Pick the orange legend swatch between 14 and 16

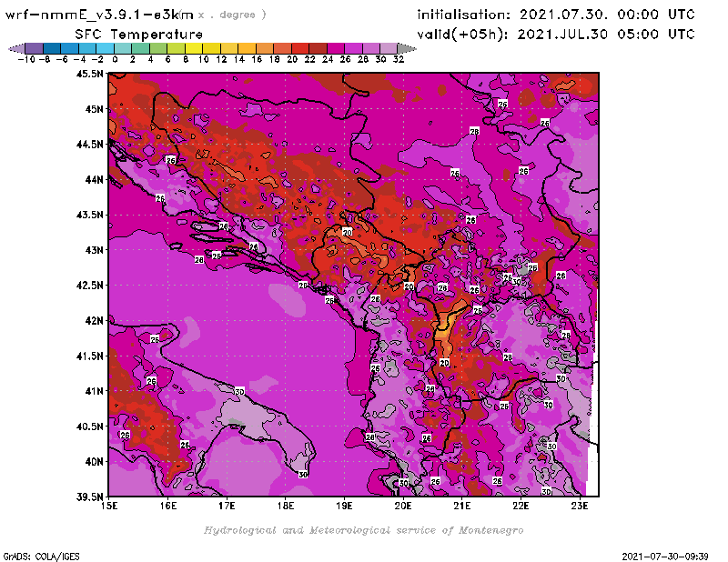tap(247, 48)
